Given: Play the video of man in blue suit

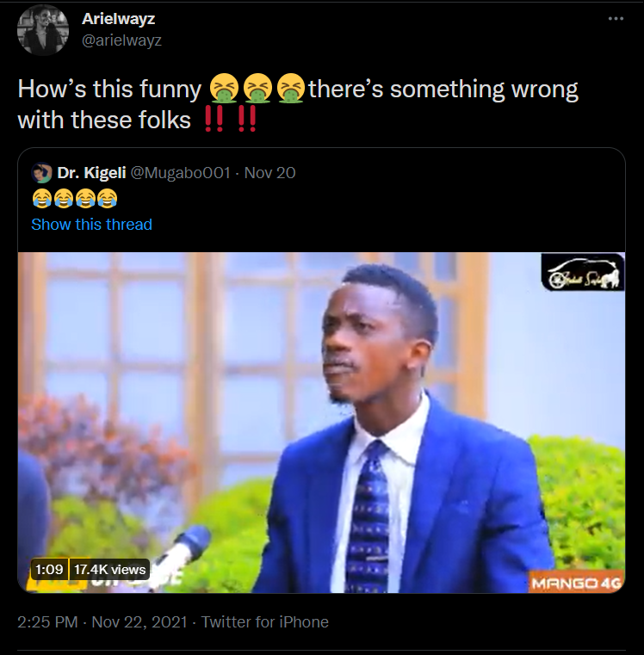Looking at the screenshot, I should click(321, 422).
